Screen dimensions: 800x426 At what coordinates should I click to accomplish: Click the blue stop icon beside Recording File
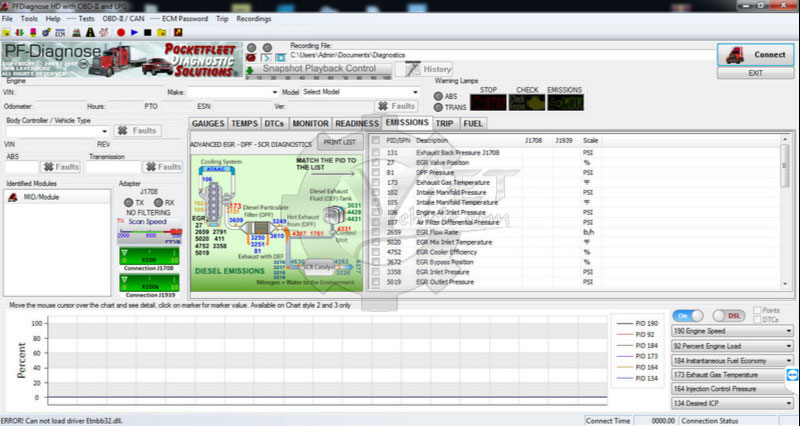point(280,58)
